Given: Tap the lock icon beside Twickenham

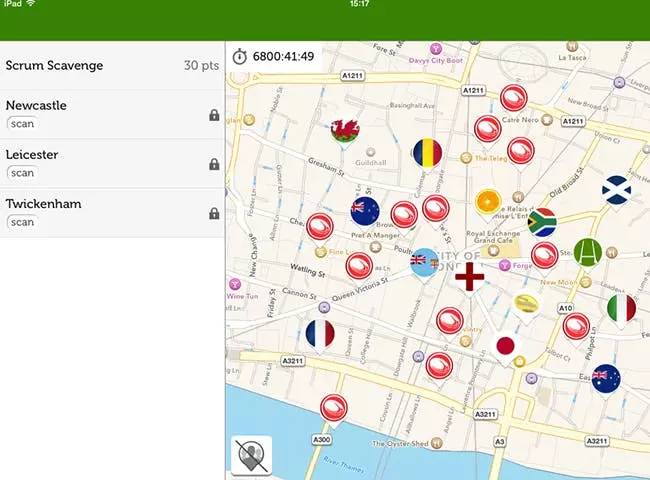Looking at the screenshot, I should (x=214, y=213).
